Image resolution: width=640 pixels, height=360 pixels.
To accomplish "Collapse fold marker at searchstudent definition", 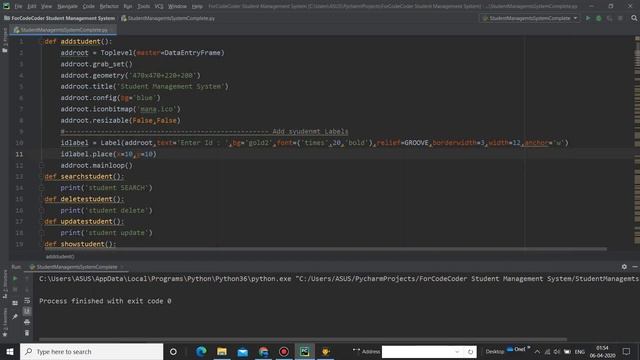I will [x=41, y=177].
